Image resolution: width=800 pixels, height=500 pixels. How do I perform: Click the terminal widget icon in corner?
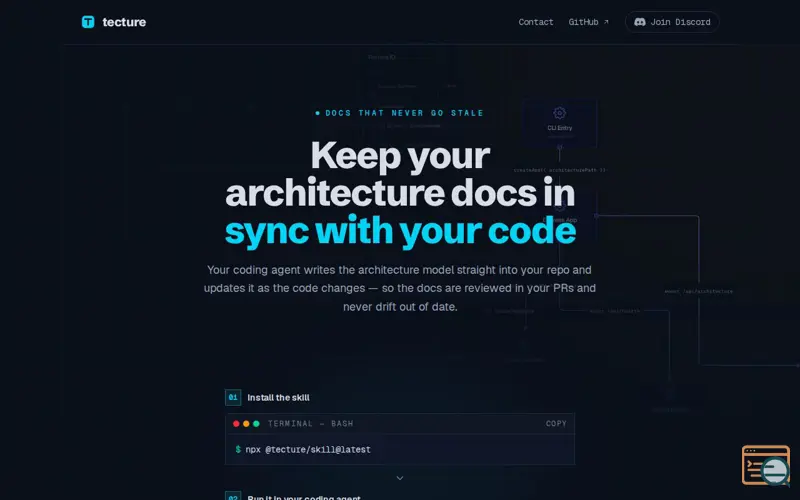tap(766, 465)
